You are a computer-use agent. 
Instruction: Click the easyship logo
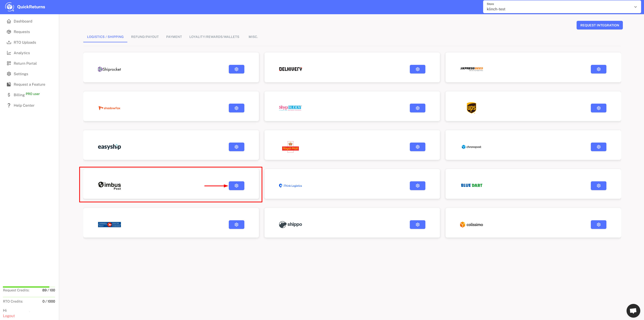tap(109, 147)
